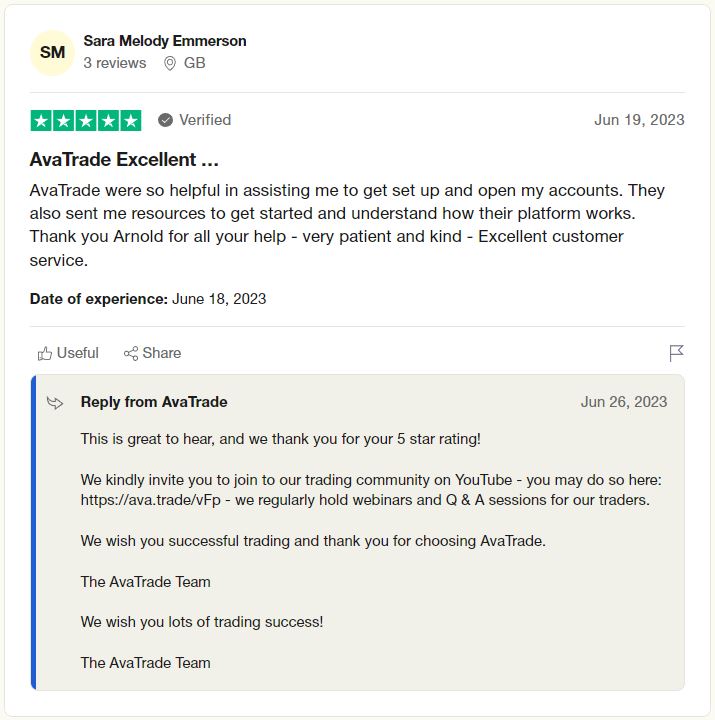This screenshot has width=715, height=720.
Task: Click the thumbs-up Useful icon
Action: 44,353
